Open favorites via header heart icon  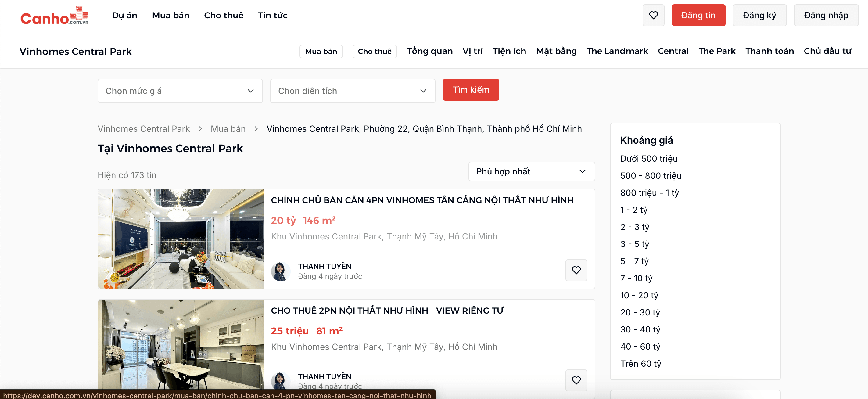click(x=653, y=15)
